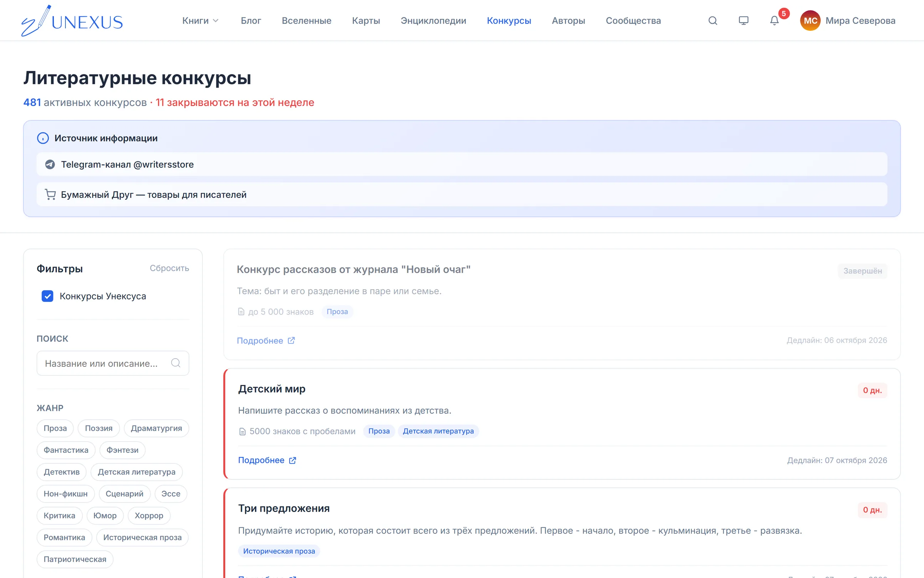This screenshot has width=924, height=578.
Task: Toggle the Патриотическая genre filter chip
Action: click(75, 559)
